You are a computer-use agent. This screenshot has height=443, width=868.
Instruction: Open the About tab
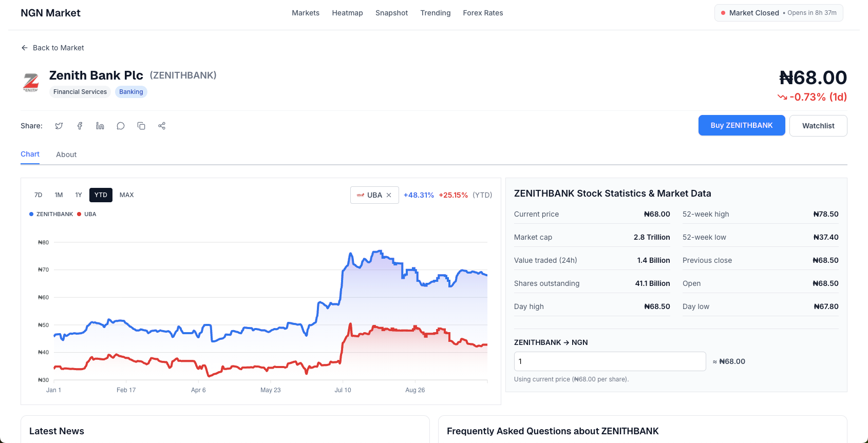click(x=66, y=155)
